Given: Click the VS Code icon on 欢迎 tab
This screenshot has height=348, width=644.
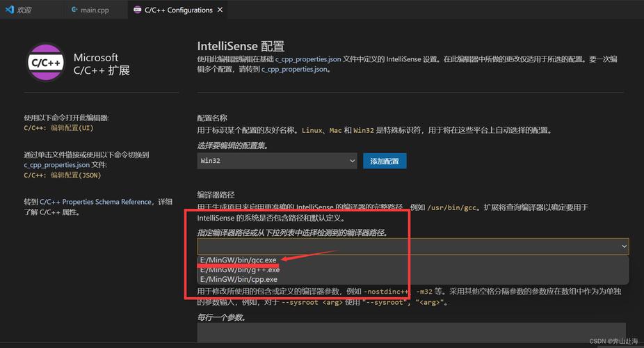Looking at the screenshot, I should [10, 10].
